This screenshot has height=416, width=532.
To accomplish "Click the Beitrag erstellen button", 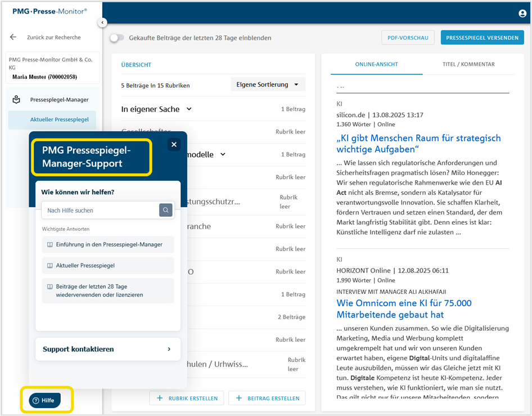I will coord(267,398).
